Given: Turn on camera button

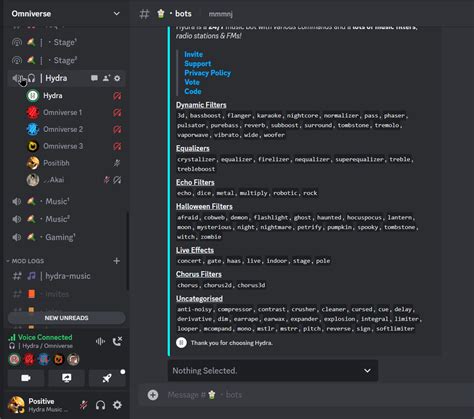Looking at the screenshot, I should click(x=26, y=378).
